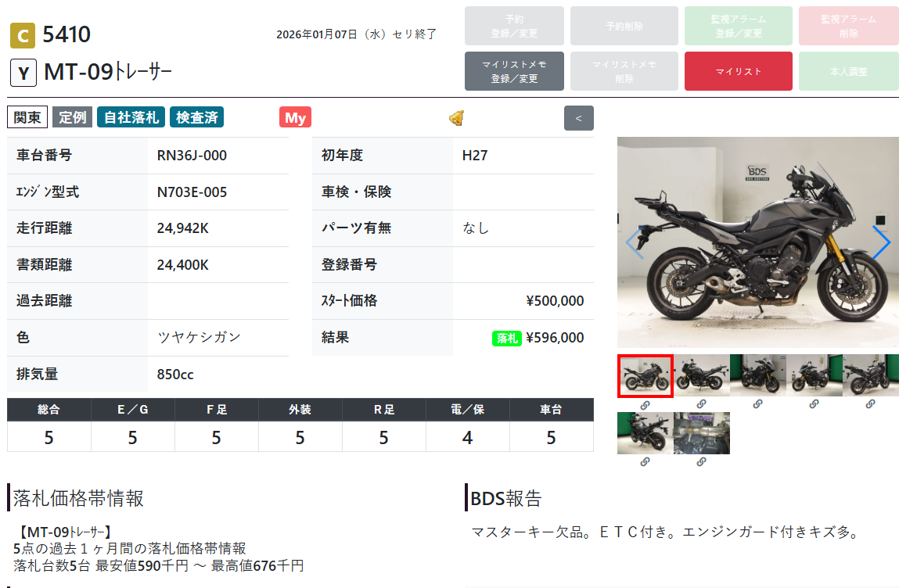Viewport: 917px width, 588px height.
Task: Click the red My badge
Action: pos(295,117)
